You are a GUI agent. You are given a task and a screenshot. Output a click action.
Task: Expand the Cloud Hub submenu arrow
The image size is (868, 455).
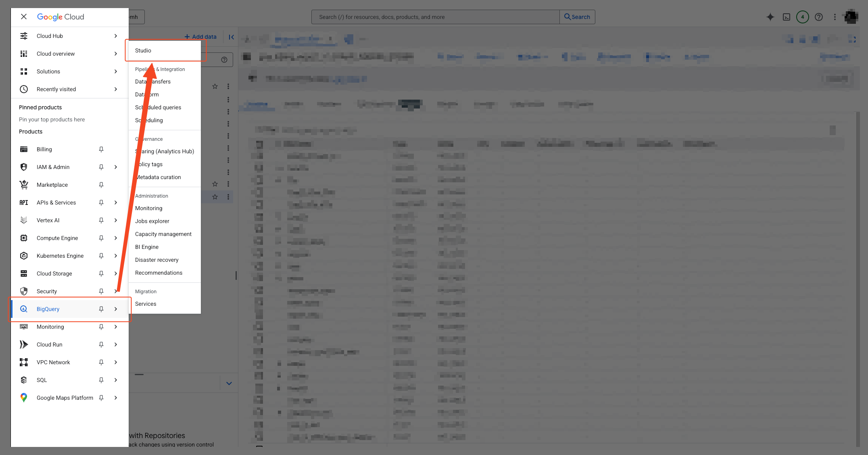116,36
